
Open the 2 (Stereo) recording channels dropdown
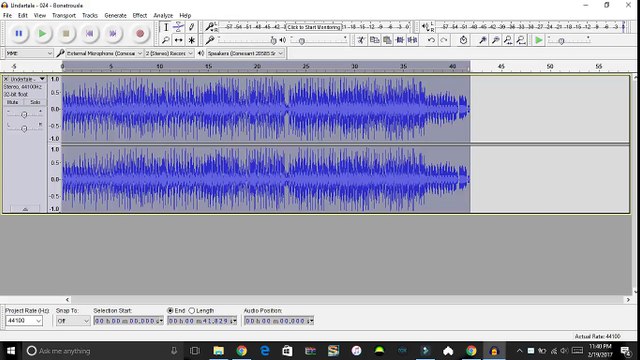click(169, 53)
